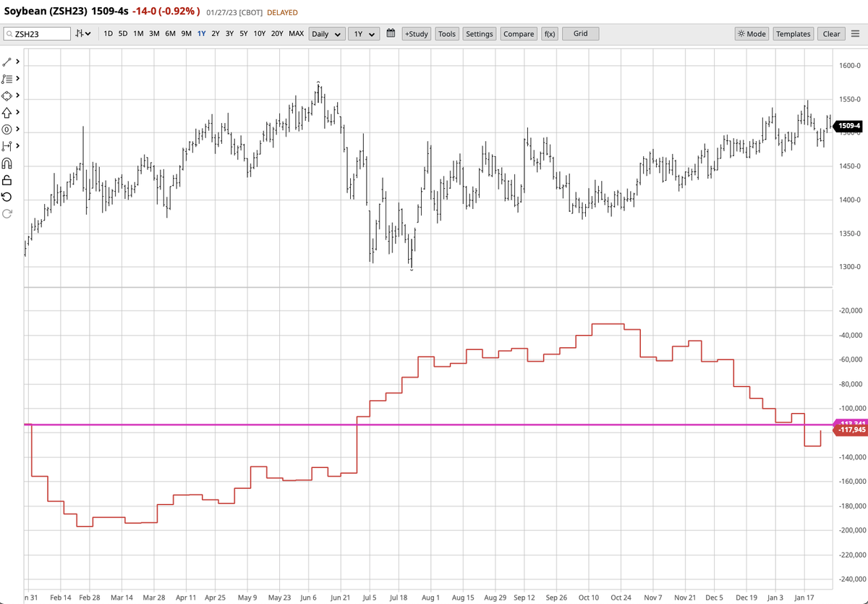Click the red -117,945 value label
This screenshot has height=604, width=868.
(x=851, y=430)
